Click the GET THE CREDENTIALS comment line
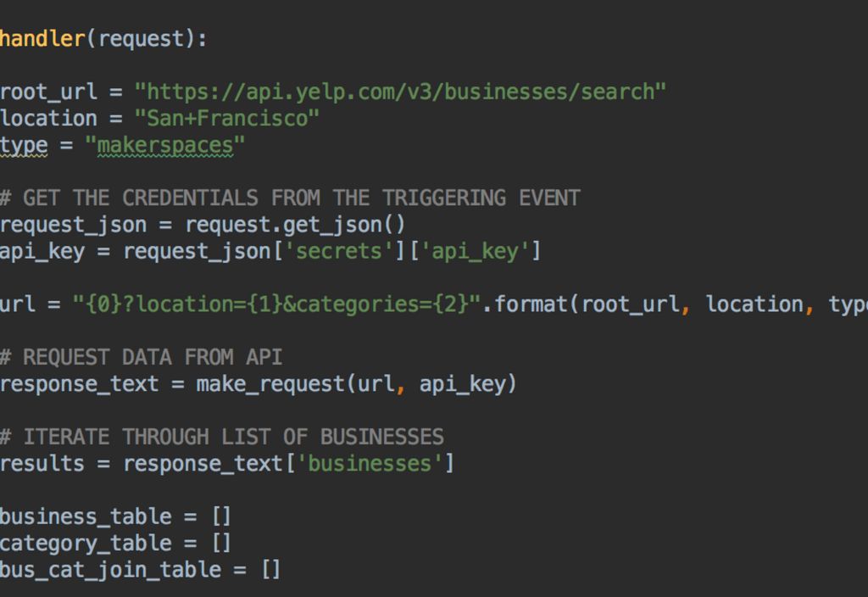868x597 pixels. (290, 198)
